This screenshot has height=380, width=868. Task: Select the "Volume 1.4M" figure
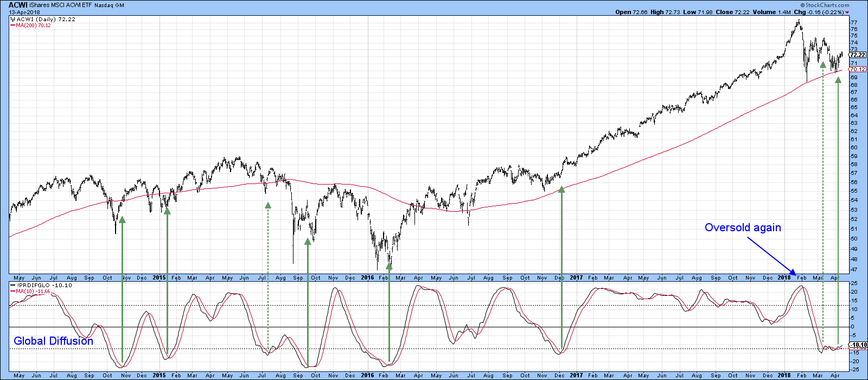(773, 12)
